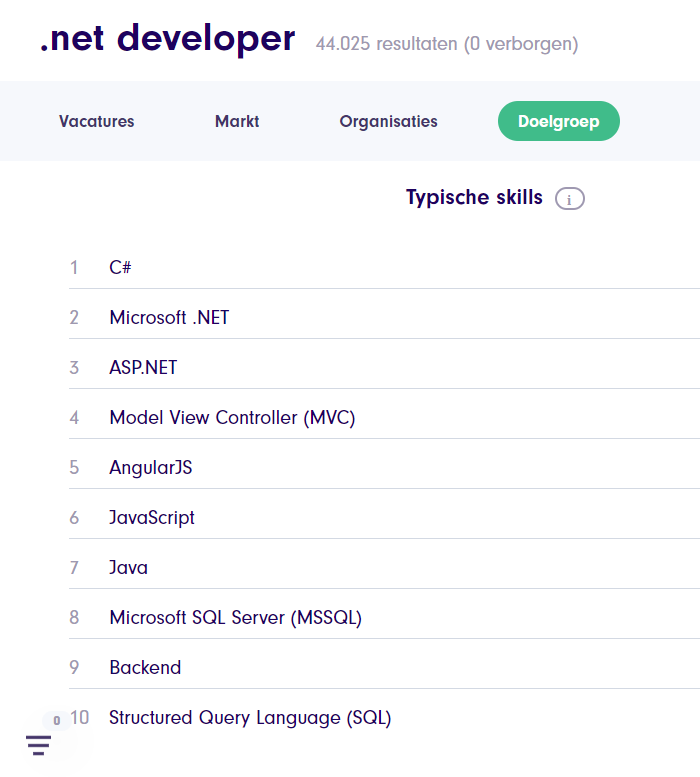Click the JavaScript skill entry
The height and width of the screenshot is (777, 700).
[x=384, y=517]
